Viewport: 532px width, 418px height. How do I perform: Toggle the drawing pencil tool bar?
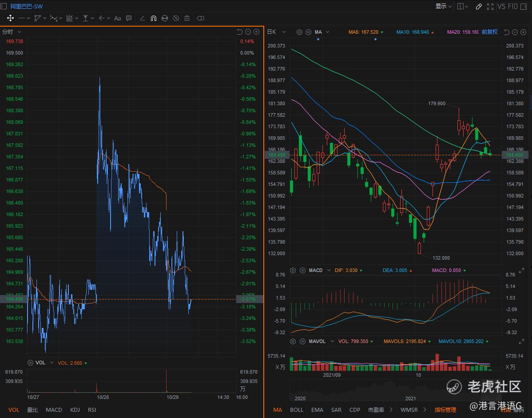coord(479,7)
